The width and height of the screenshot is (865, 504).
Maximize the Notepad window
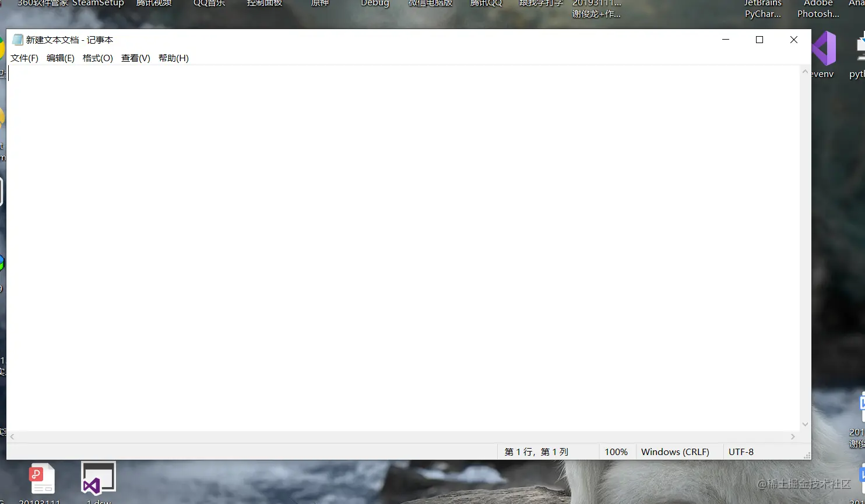click(x=759, y=40)
